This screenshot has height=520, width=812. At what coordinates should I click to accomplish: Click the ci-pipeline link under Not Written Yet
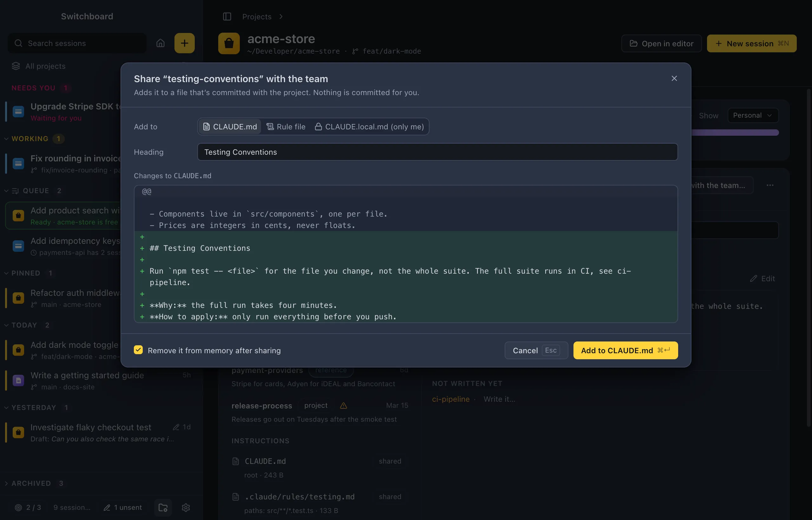tap(451, 399)
